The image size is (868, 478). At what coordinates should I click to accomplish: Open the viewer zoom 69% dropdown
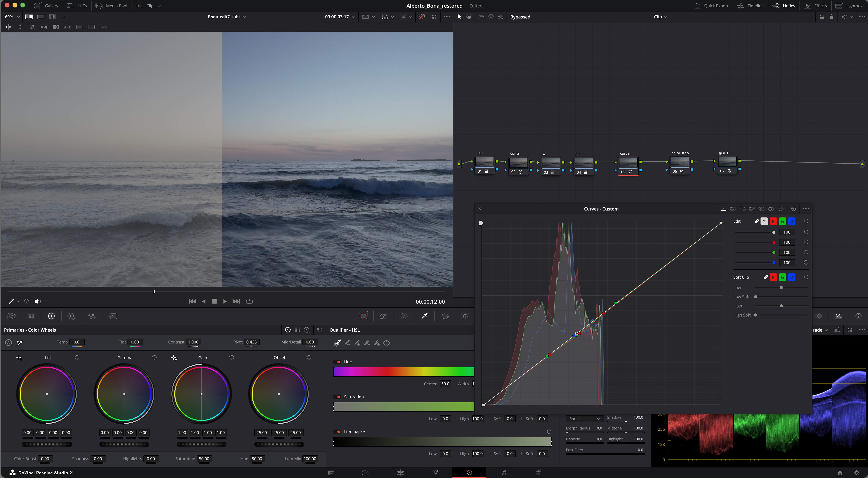13,17
